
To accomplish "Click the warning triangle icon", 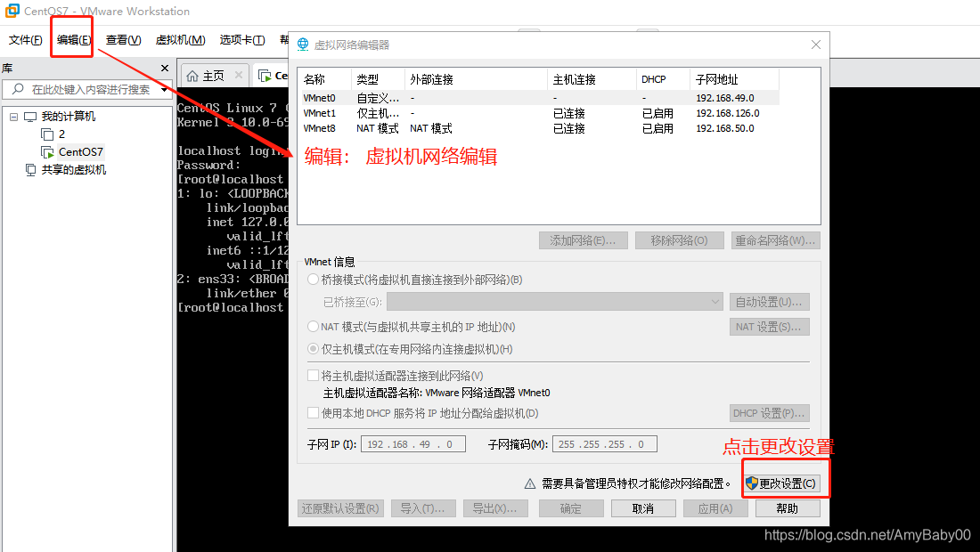I will point(530,484).
